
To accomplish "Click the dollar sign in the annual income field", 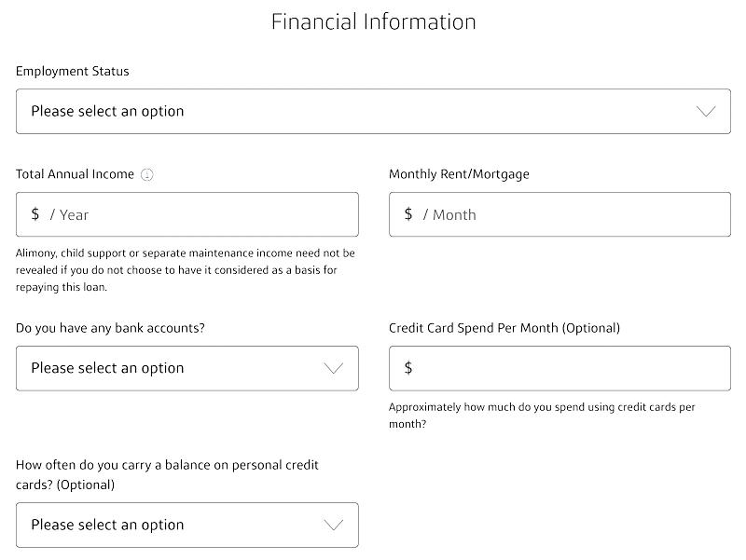I will 35,214.
